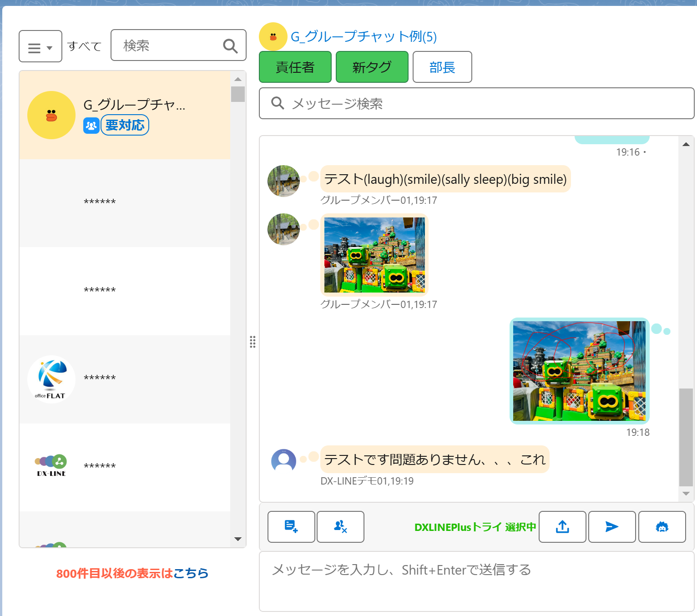
Task: Open the hamburger filter dropdown menu
Action: point(40,46)
